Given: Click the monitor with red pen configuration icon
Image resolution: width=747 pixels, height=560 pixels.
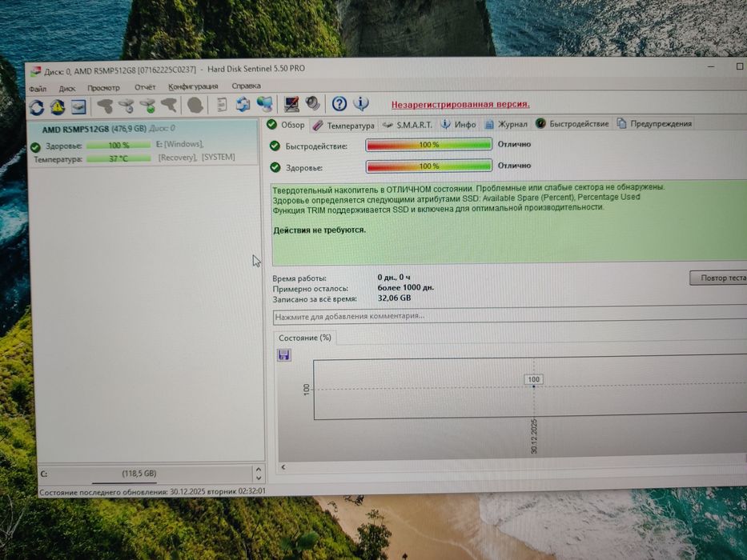Looking at the screenshot, I should coord(291,103).
